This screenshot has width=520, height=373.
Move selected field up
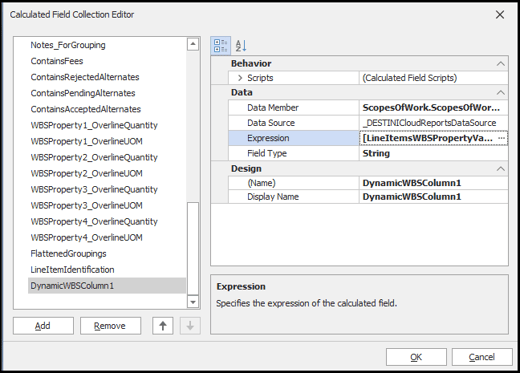tap(163, 326)
